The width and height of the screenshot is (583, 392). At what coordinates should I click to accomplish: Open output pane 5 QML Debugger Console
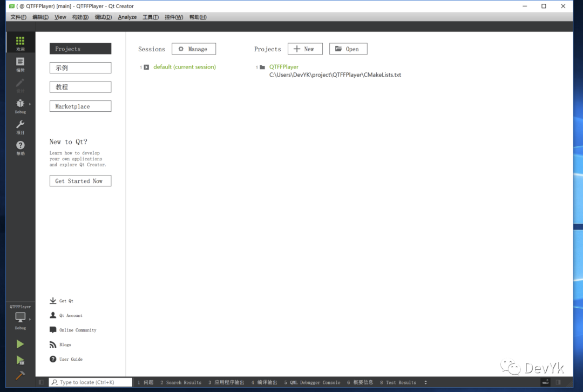(312, 382)
